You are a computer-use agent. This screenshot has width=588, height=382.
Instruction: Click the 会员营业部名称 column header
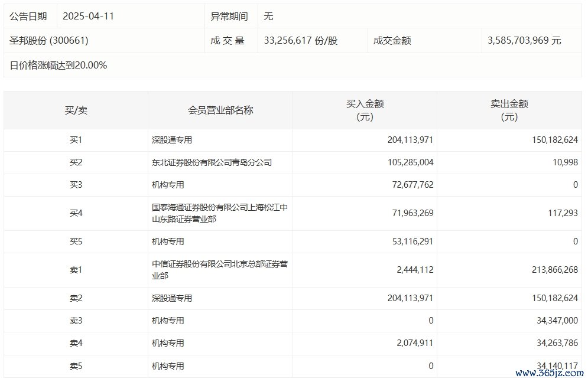coord(220,110)
